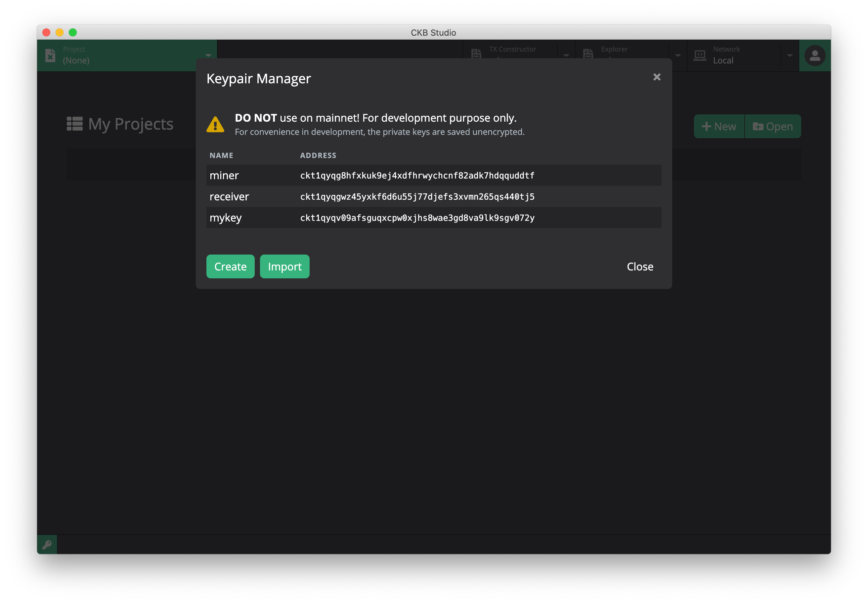Image resolution: width=868 pixels, height=603 pixels.
Task: Click the Close text button
Action: 640,267
